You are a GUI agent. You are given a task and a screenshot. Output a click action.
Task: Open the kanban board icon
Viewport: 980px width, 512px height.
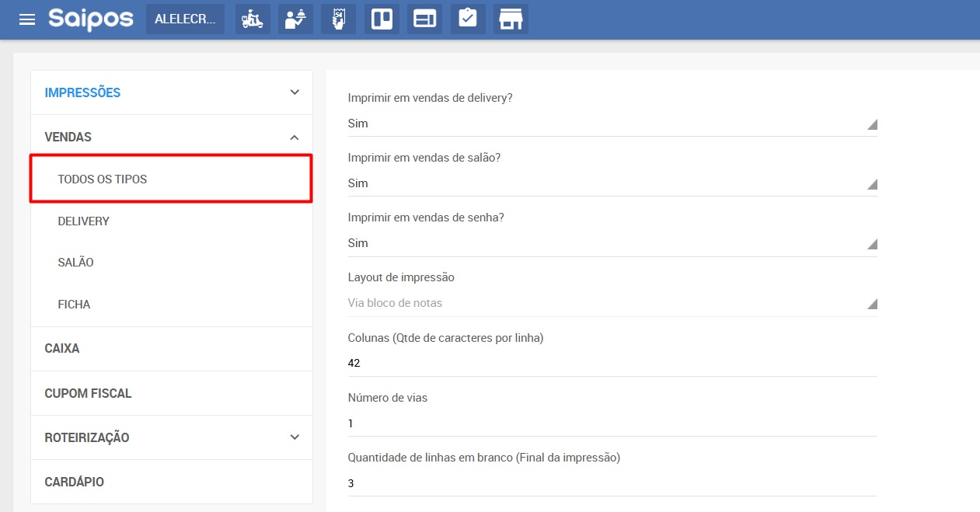click(x=382, y=19)
